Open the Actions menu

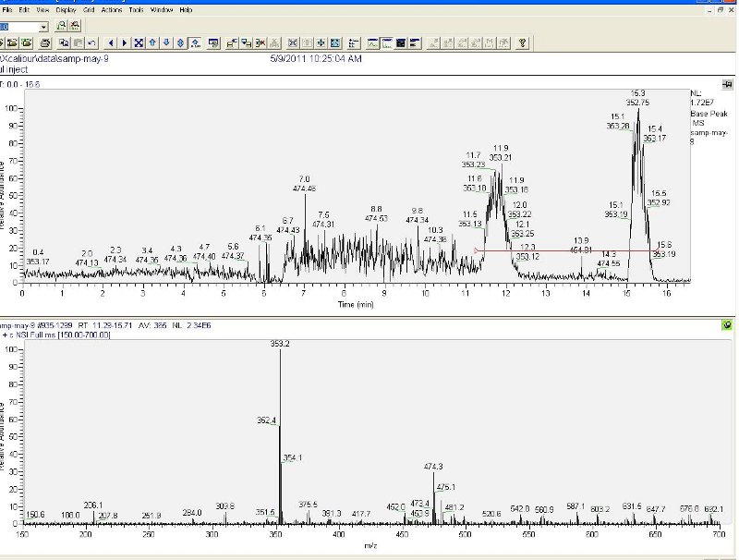point(112,9)
